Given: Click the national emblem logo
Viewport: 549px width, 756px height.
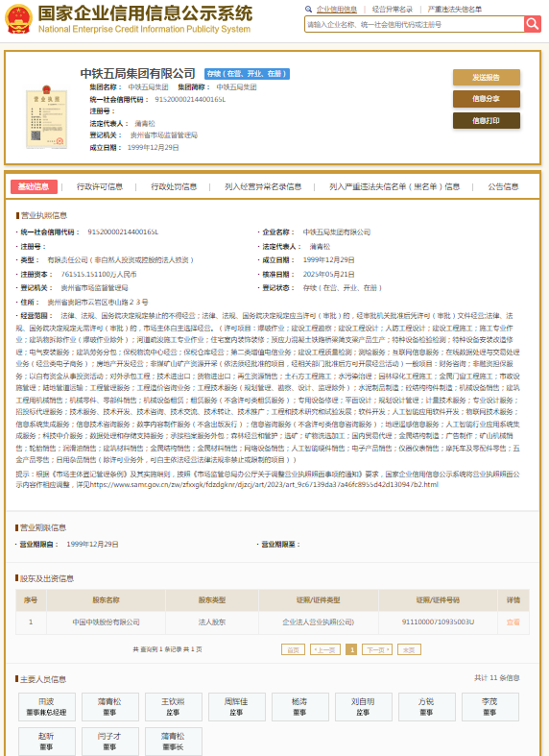Looking at the screenshot, I should 18,19.
